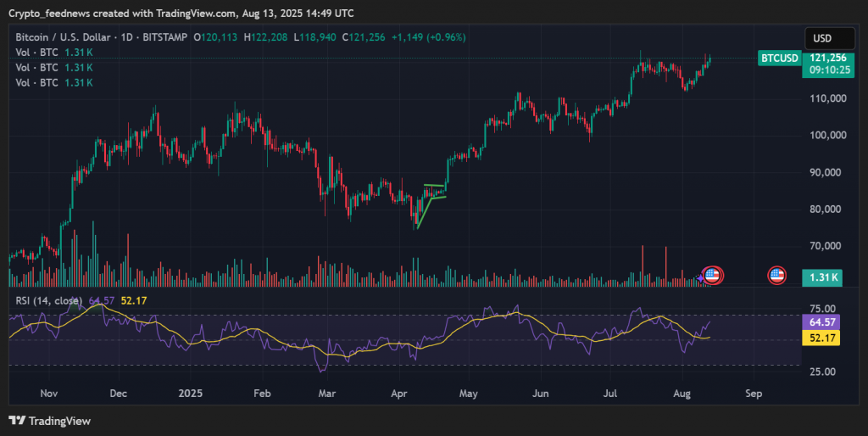Open the USD currency selector
This screenshot has height=436, width=868.
pyautogui.click(x=822, y=38)
